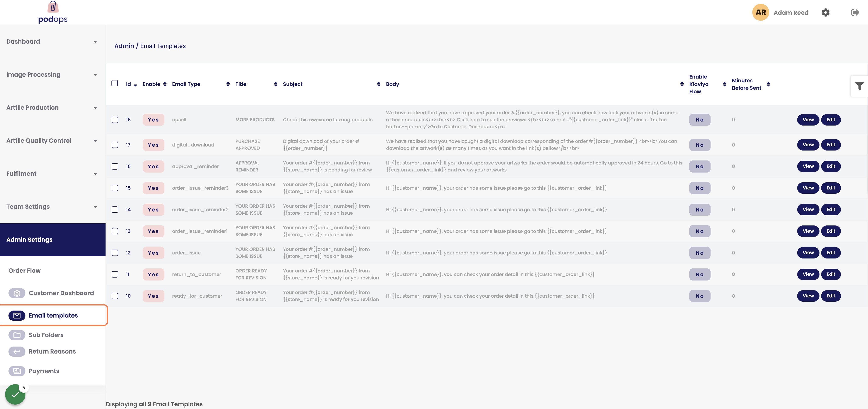Open the Admin Settings section
This screenshot has height=409, width=868.
(x=53, y=240)
